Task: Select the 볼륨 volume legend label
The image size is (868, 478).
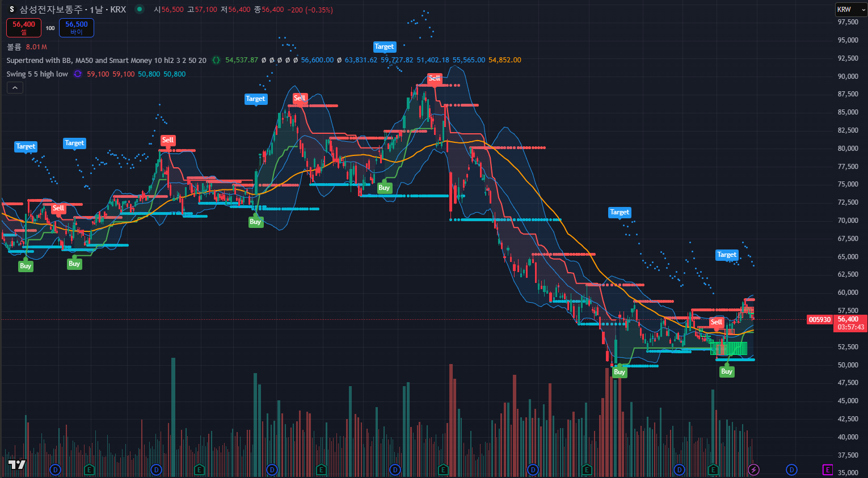Action: [14, 47]
